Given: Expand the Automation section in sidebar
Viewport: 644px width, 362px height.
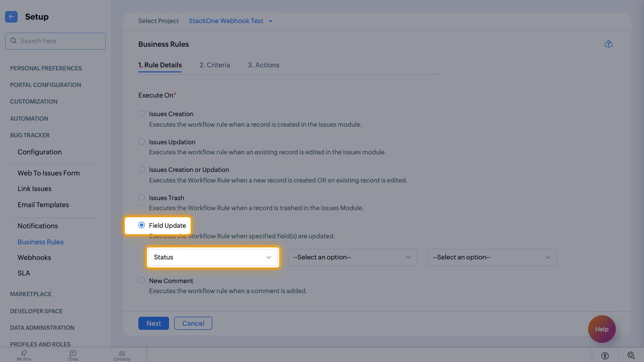Looking at the screenshot, I should (29, 119).
